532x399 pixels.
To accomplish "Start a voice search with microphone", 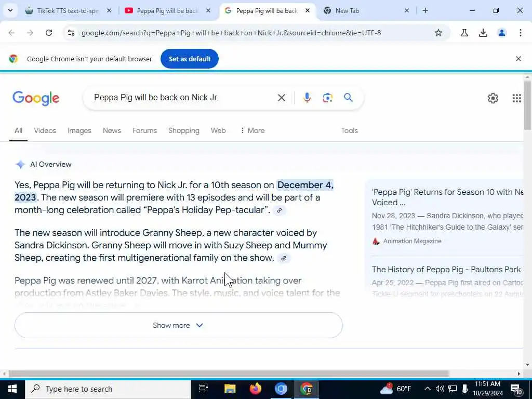I will coord(307,98).
